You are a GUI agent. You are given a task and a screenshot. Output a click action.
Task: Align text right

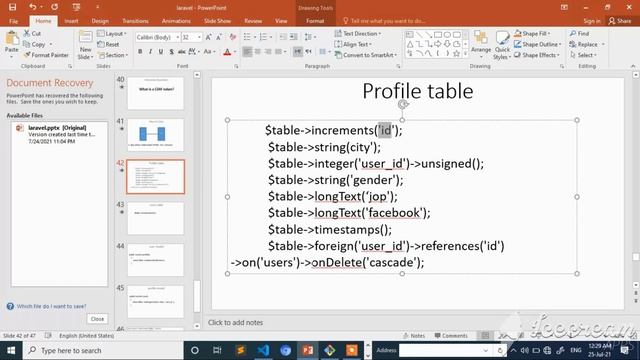pyautogui.click(x=268, y=52)
